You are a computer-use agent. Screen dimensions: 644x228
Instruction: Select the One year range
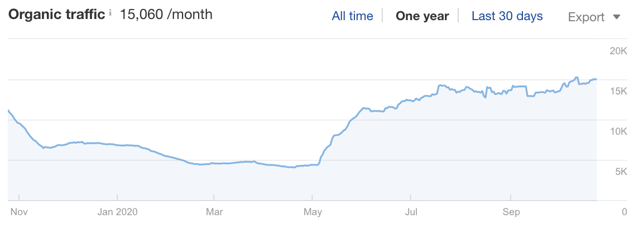[422, 16]
